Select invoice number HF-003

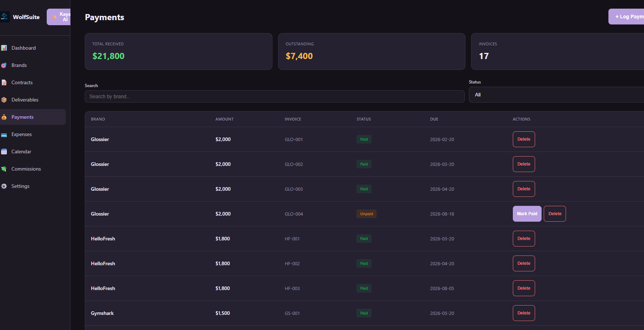coord(292,288)
